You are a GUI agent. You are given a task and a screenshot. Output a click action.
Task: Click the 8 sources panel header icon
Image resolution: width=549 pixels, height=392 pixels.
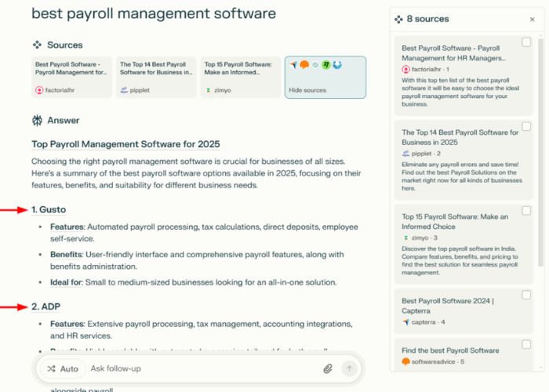[398, 20]
